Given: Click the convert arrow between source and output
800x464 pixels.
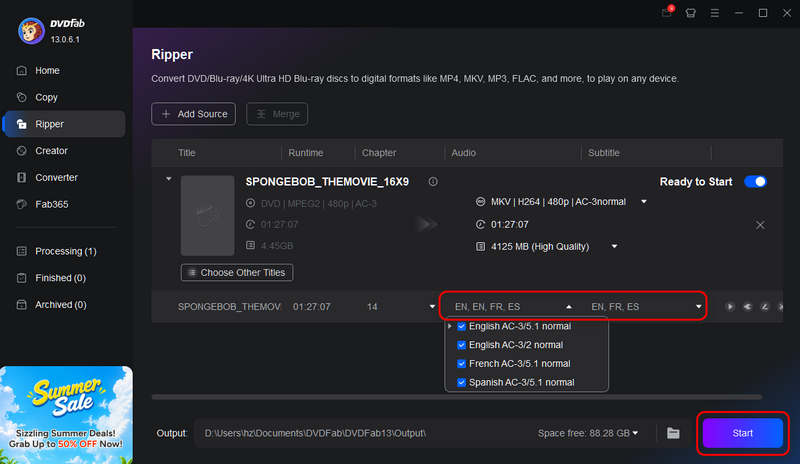Looking at the screenshot, I should (x=426, y=224).
